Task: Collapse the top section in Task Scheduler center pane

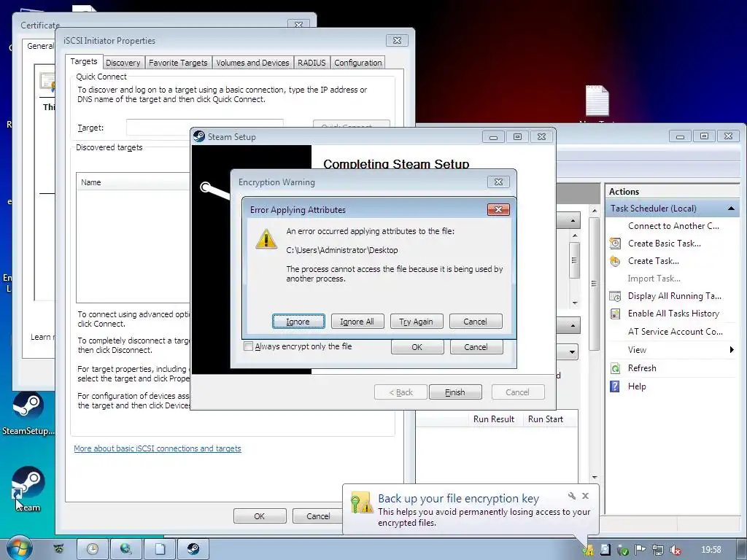Action: click(x=573, y=220)
